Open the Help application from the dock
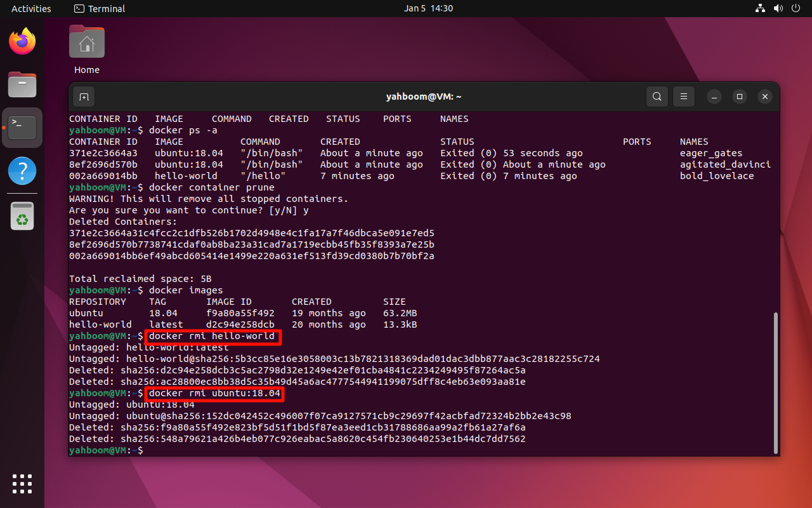Viewport: 812px width, 508px height. pos(22,171)
